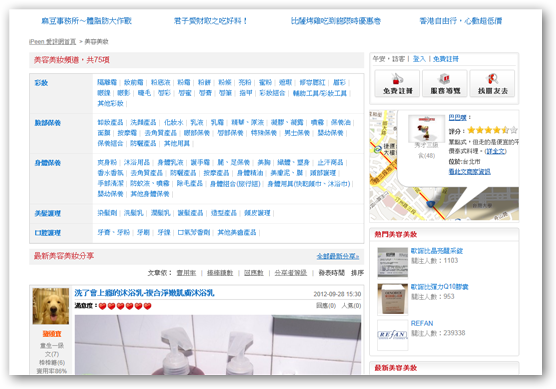Open the 身體乳液 subcategory
Image resolution: width=556 pixels, height=389 pixels.
[x=171, y=162]
